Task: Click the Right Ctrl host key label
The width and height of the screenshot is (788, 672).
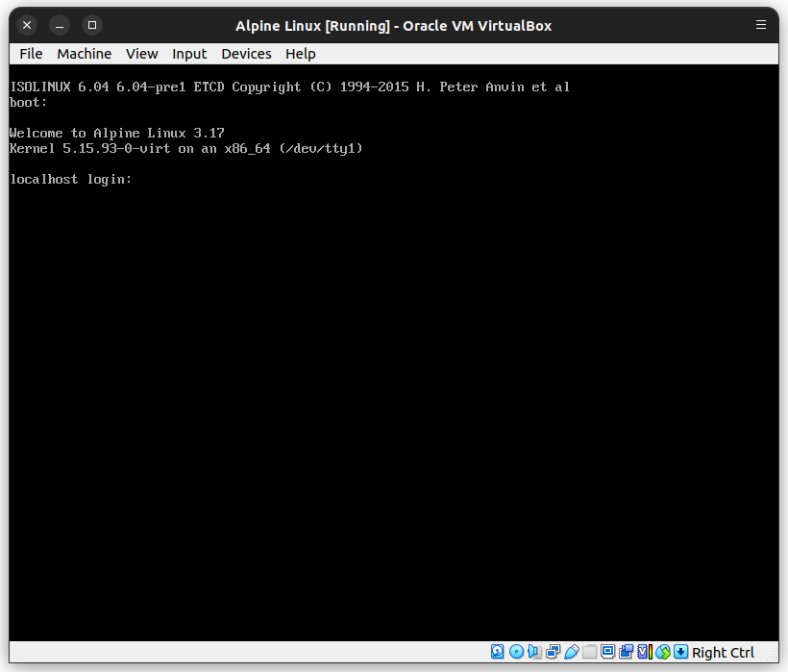Action: pos(724,653)
